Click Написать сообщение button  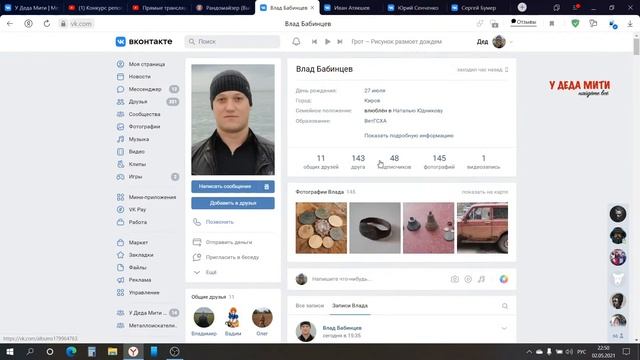[233, 187]
